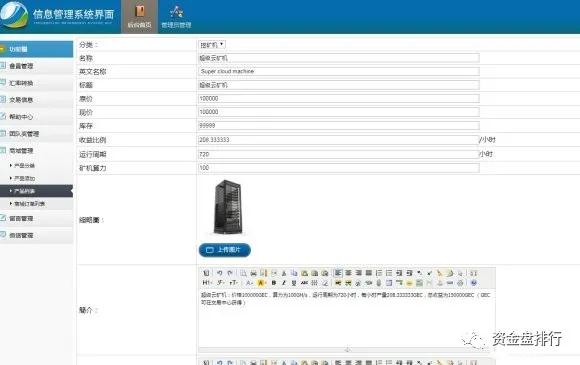580x365 pixels.
Task: Click the print icon in the 简介 editor
Action: point(253,273)
